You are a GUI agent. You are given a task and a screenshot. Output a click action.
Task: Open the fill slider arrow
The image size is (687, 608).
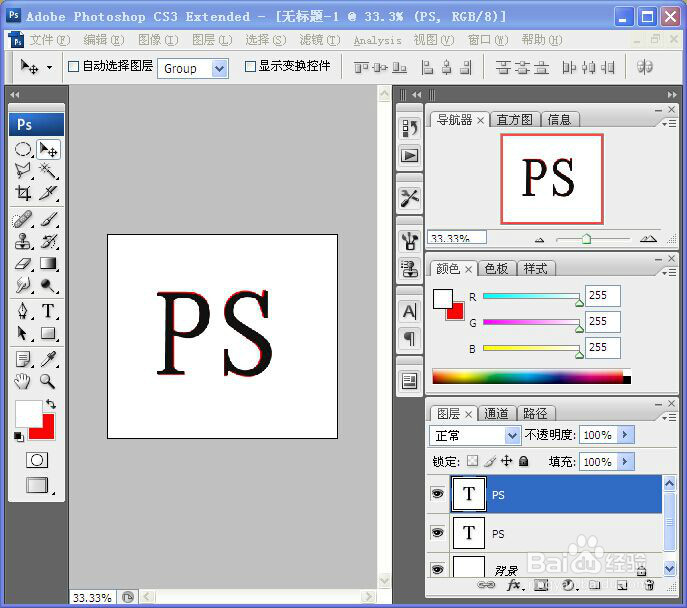click(x=625, y=461)
